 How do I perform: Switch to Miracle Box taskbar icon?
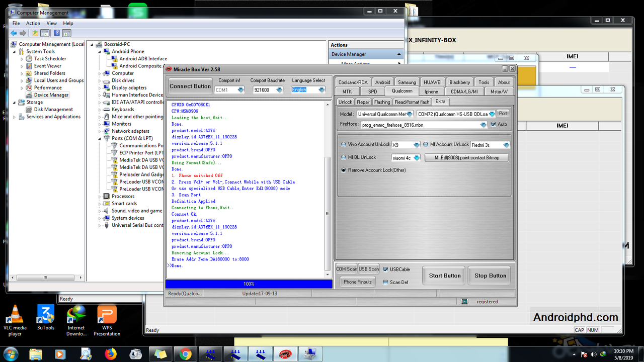pyautogui.click(x=286, y=354)
